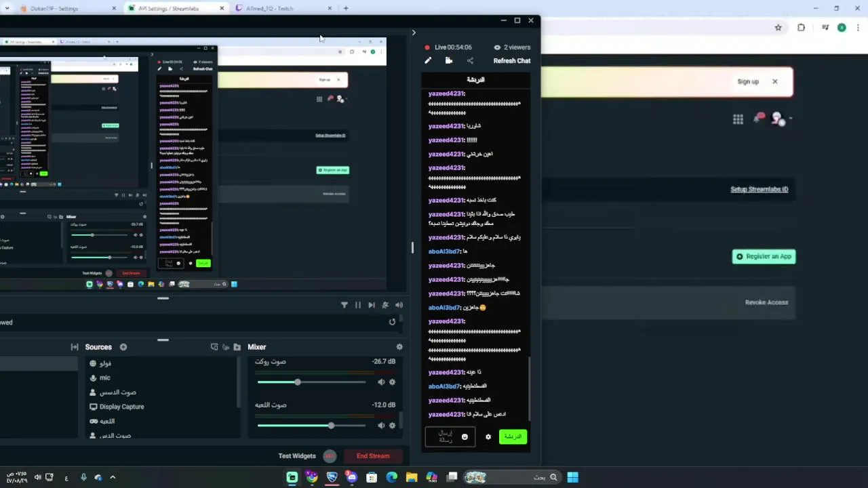Dismiss the Sign up banner with X
The height and width of the screenshot is (488, 868).
click(775, 81)
